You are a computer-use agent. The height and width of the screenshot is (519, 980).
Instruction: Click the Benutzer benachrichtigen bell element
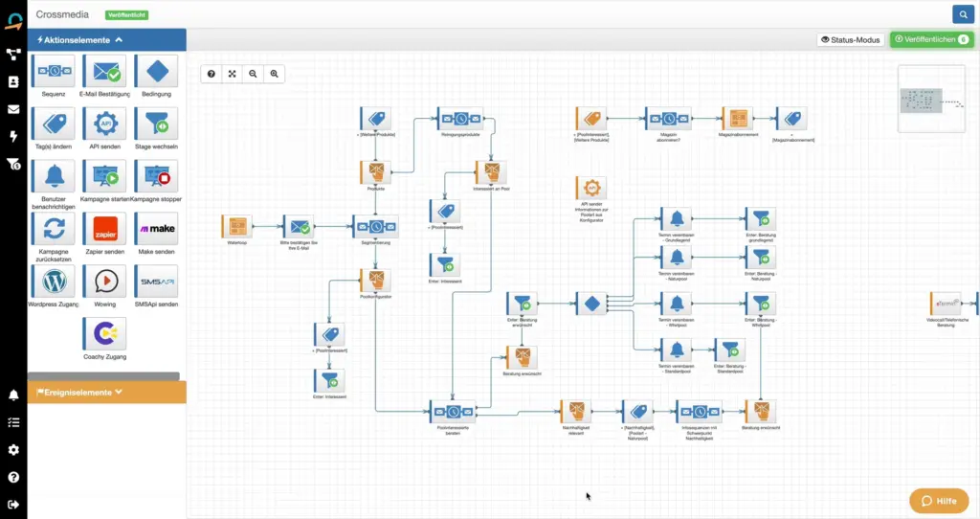tap(54, 176)
